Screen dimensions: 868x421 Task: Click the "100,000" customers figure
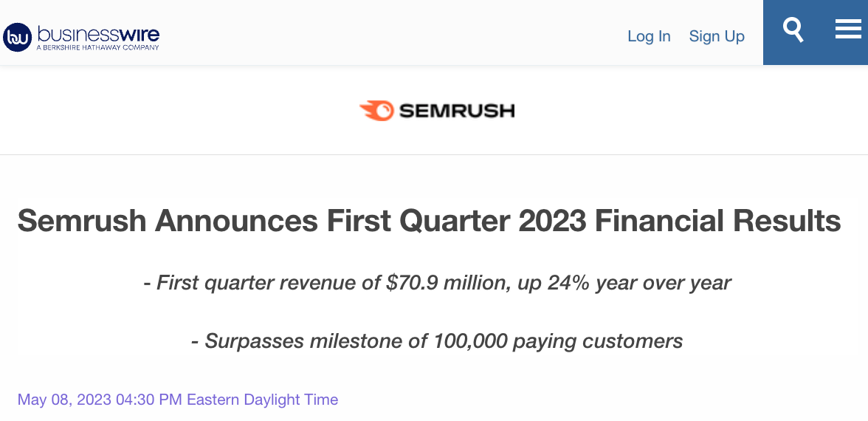[470, 340]
